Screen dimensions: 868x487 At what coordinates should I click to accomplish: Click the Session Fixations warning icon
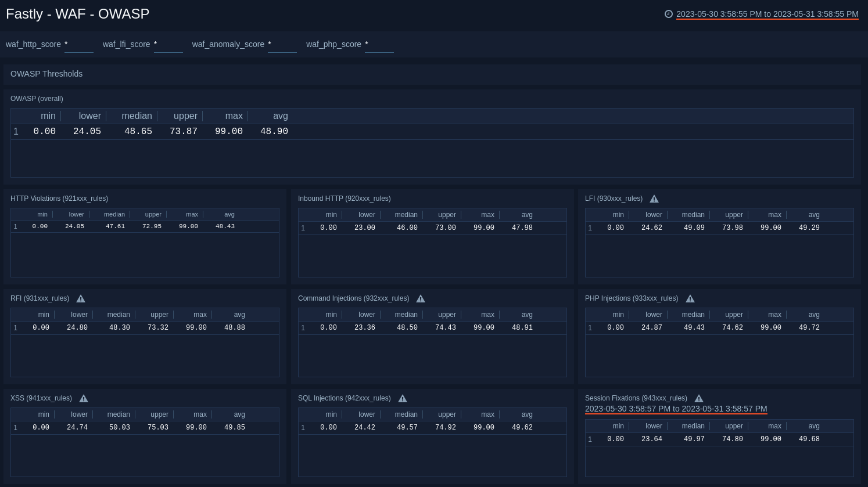(698, 398)
